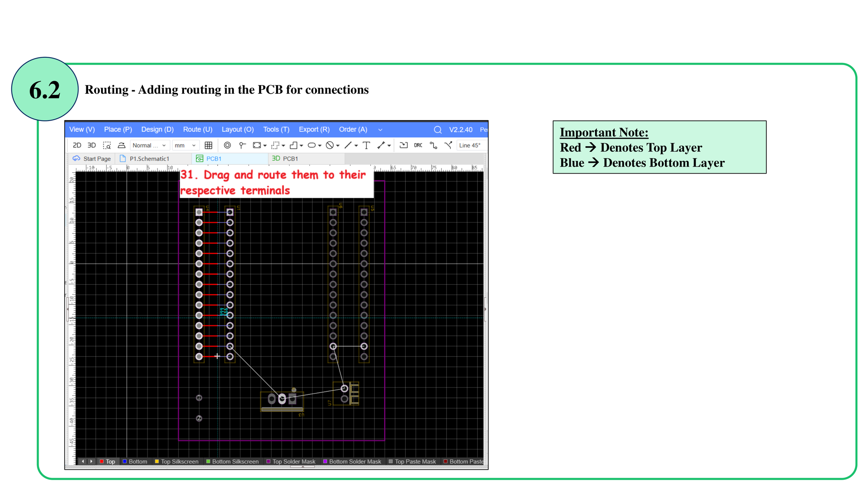The height and width of the screenshot is (488, 868).
Task: Open the Order (A) menu
Action: (353, 129)
